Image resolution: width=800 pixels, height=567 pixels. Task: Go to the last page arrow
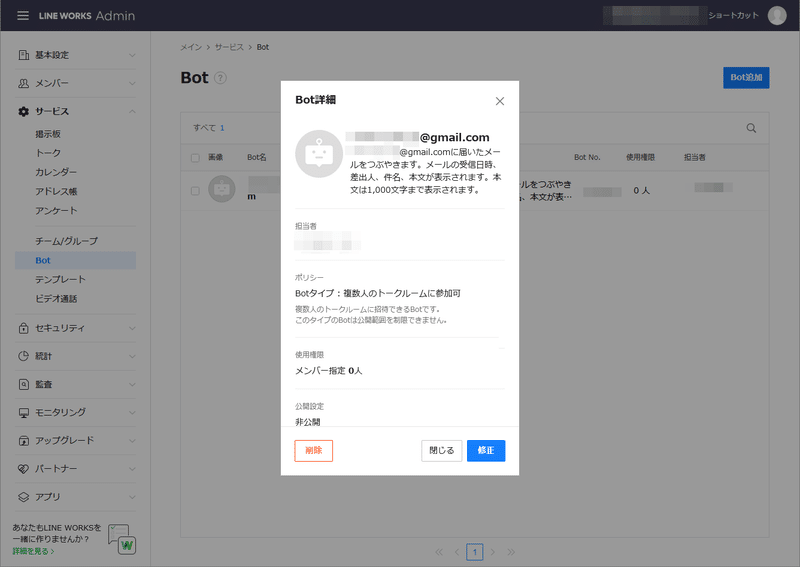(511, 552)
